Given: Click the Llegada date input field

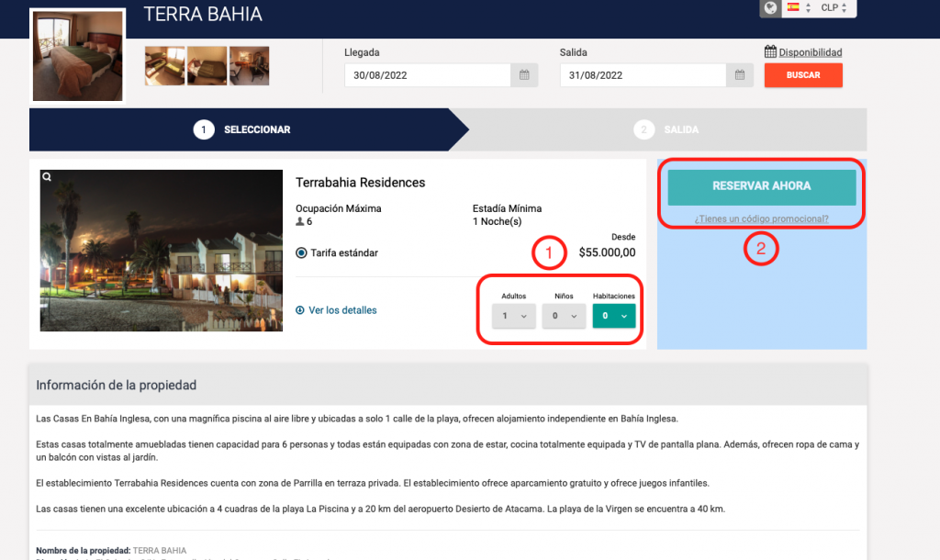Looking at the screenshot, I should pyautogui.click(x=427, y=75).
